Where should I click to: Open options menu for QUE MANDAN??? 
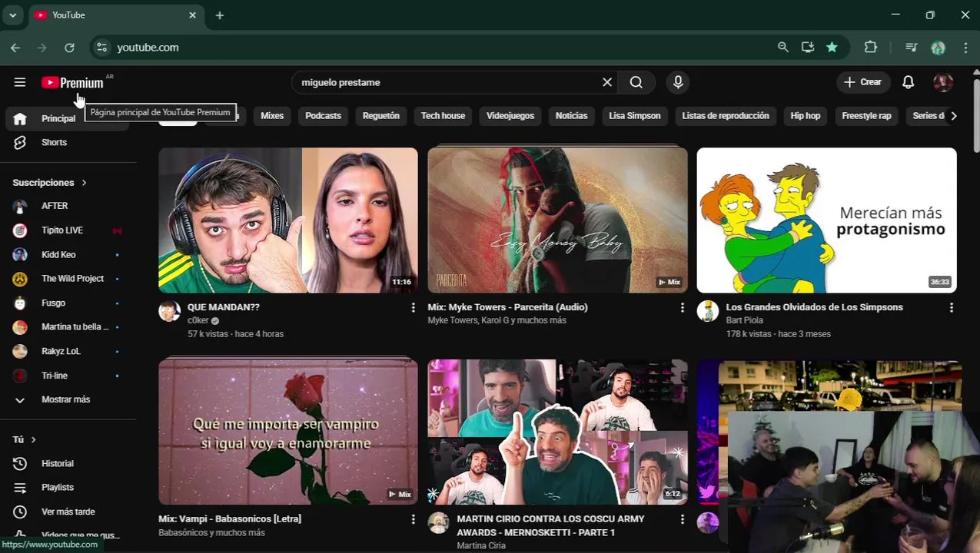click(x=413, y=307)
